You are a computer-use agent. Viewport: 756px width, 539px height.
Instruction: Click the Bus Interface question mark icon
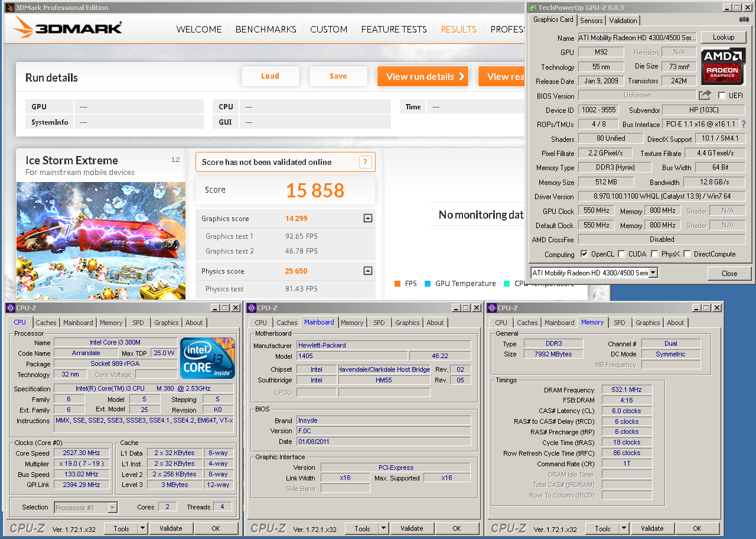click(743, 125)
